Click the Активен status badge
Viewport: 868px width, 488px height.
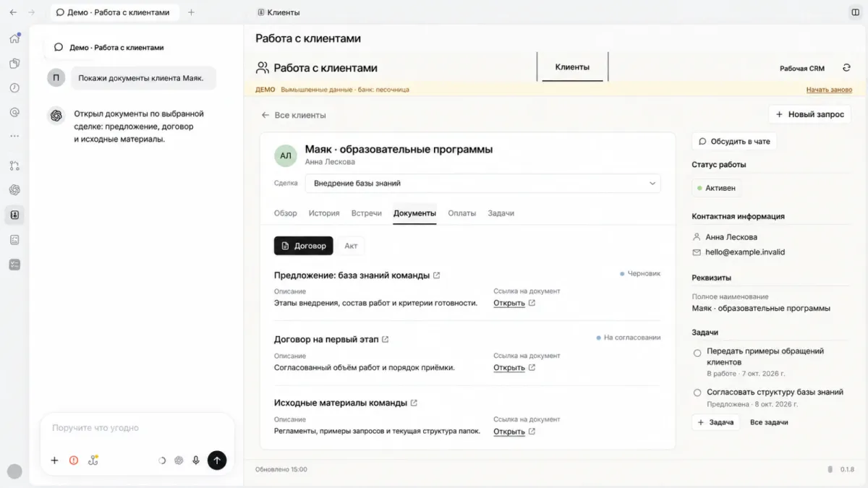716,188
